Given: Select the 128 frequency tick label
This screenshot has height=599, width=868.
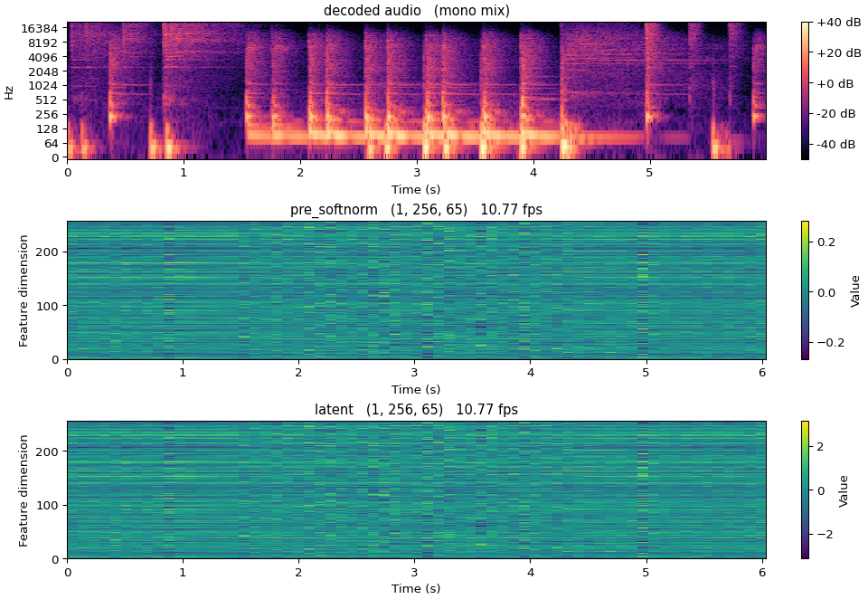Looking at the screenshot, I should coord(46,129).
